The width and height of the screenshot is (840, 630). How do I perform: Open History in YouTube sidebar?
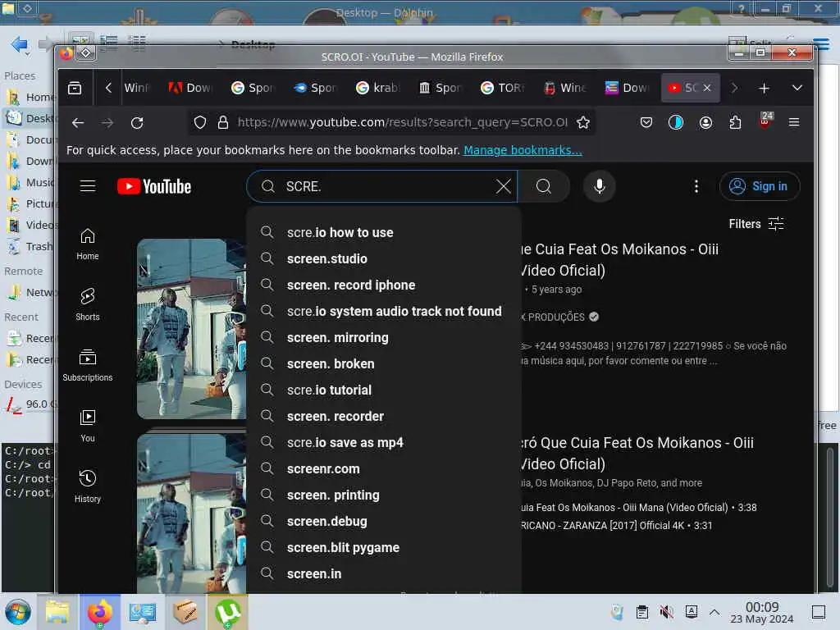87,486
